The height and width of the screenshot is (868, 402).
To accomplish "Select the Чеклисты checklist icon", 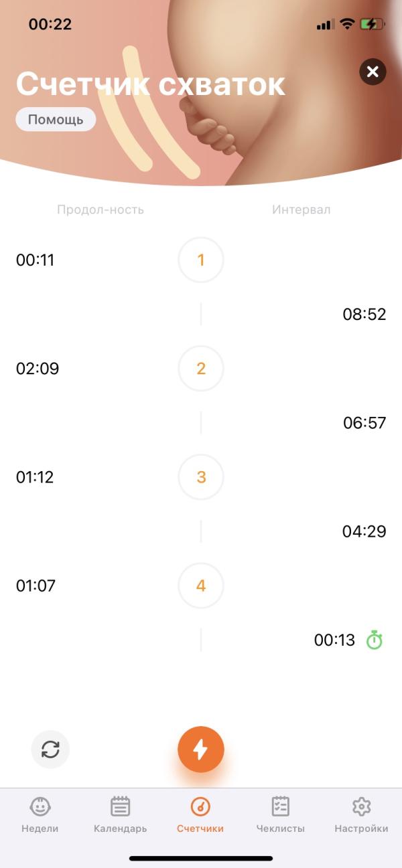I will tap(281, 806).
